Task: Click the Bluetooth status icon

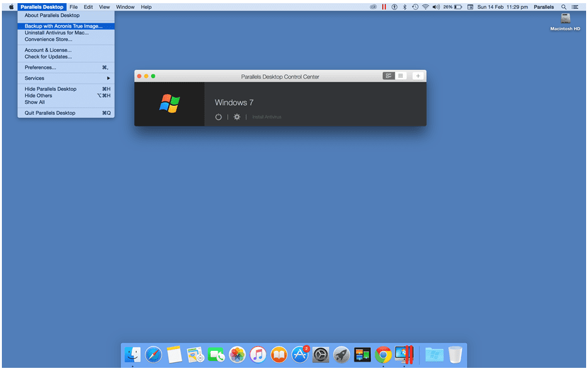Action: pos(405,7)
